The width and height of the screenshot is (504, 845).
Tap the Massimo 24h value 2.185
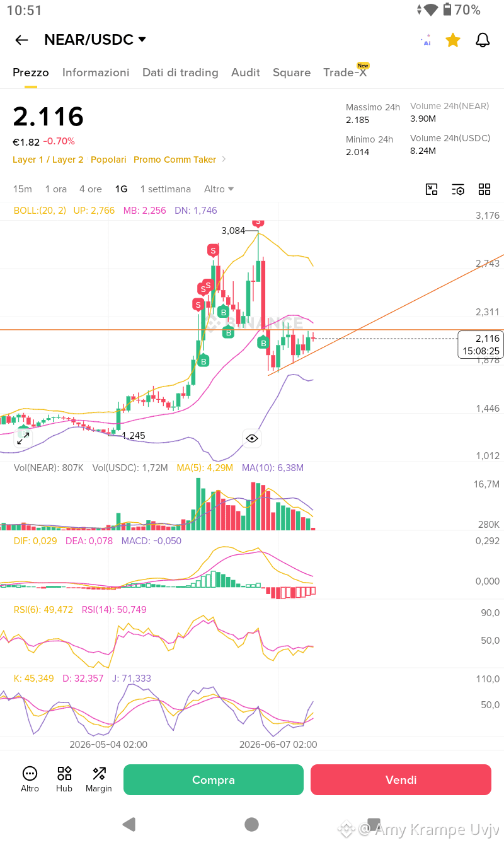(x=358, y=120)
